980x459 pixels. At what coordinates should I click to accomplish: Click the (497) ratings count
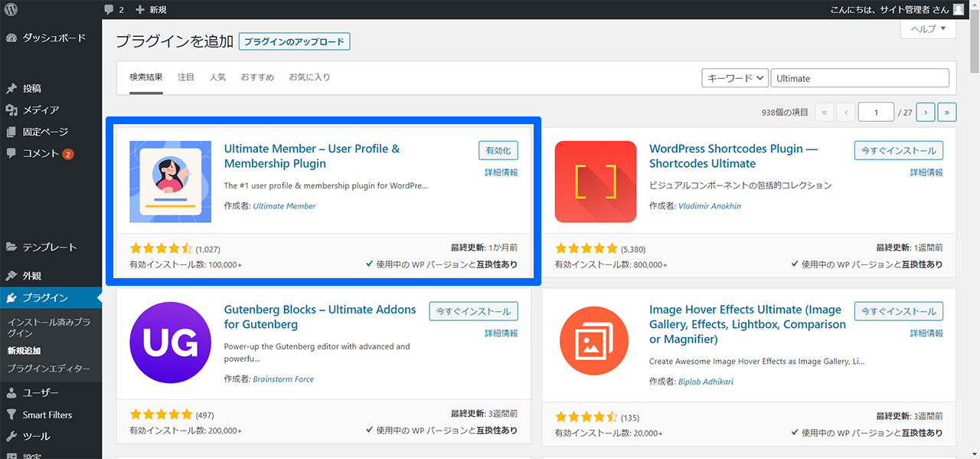tap(205, 415)
